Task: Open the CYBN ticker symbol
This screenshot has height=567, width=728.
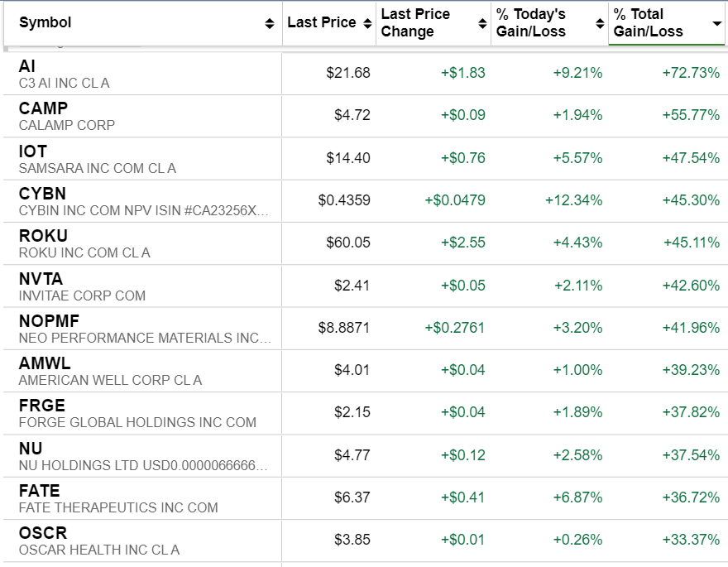Action: tap(41, 194)
